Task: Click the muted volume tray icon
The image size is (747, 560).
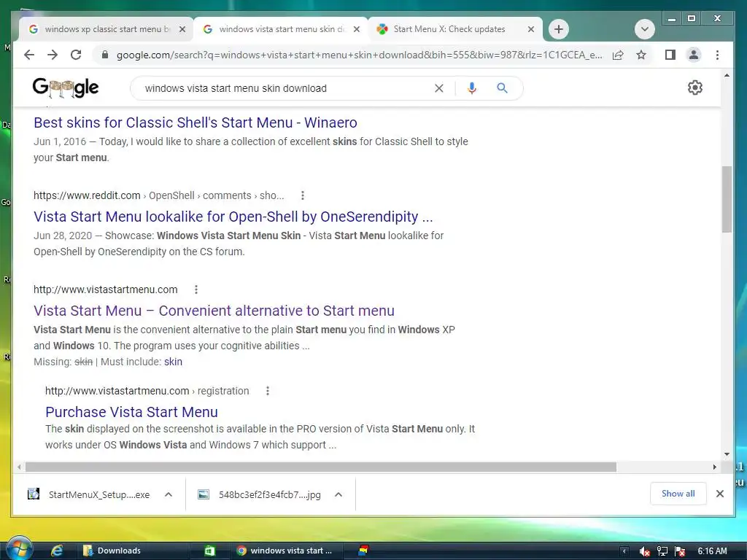Action: tap(645, 551)
